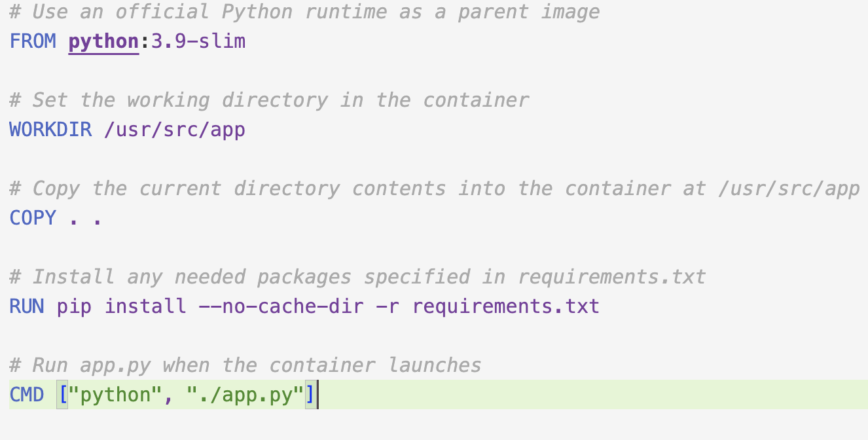Click the highlighted closing bracket in CMD line
The height and width of the screenshot is (440, 868).
310,395
